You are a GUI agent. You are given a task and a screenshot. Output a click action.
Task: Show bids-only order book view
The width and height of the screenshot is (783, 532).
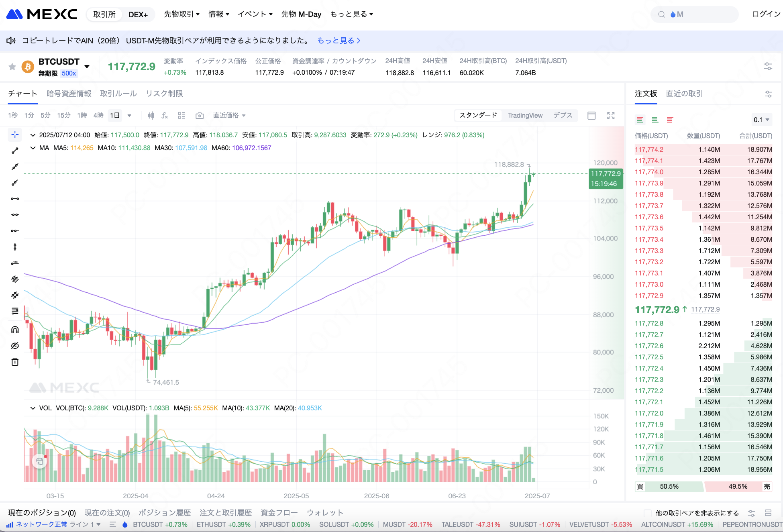[x=655, y=120]
